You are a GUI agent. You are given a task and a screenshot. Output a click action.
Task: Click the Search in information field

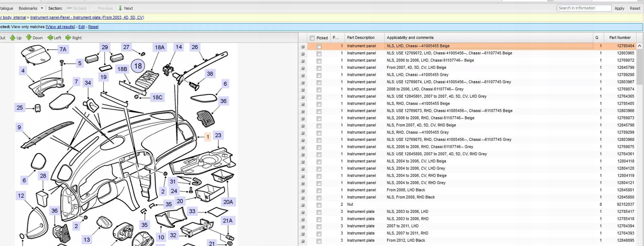point(584,8)
